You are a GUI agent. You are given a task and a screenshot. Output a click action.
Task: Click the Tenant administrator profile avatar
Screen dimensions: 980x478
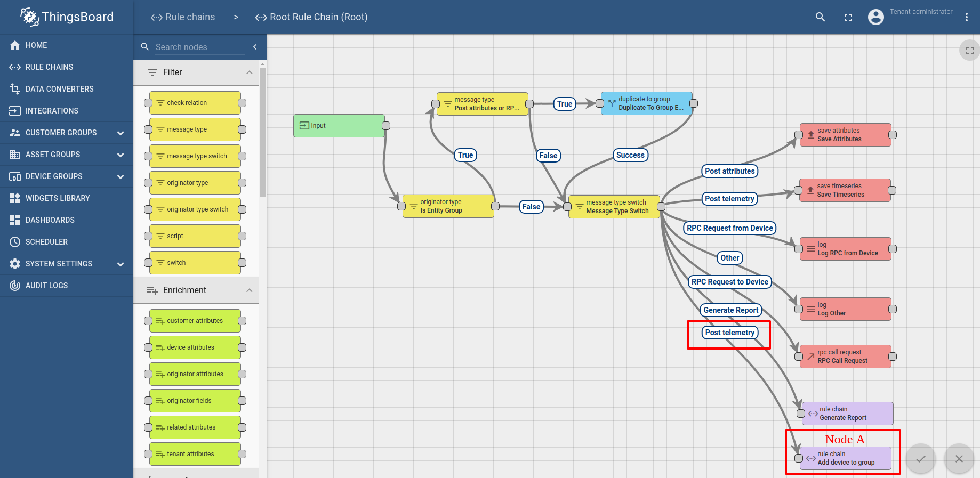(x=875, y=17)
